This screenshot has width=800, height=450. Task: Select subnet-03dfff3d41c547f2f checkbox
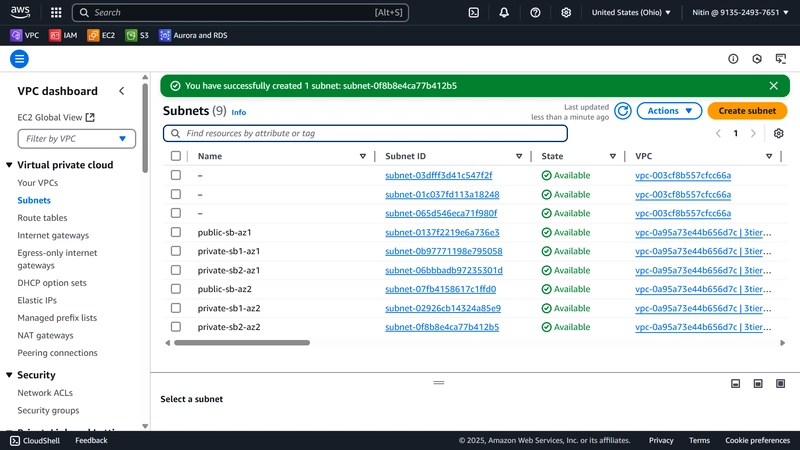coord(176,175)
